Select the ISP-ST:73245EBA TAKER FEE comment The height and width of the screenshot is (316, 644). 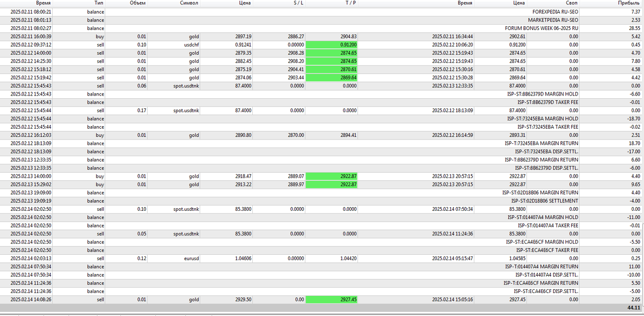(548, 127)
